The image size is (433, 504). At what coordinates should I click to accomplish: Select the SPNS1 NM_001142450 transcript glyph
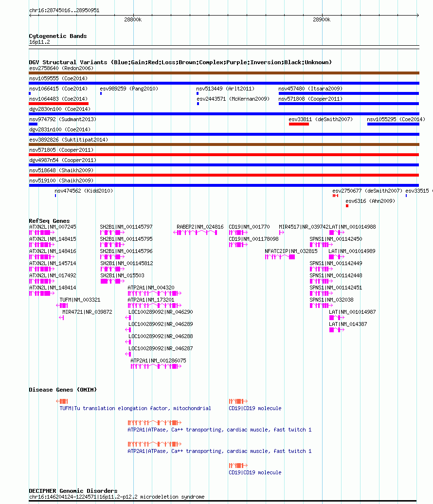pos(321,245)
